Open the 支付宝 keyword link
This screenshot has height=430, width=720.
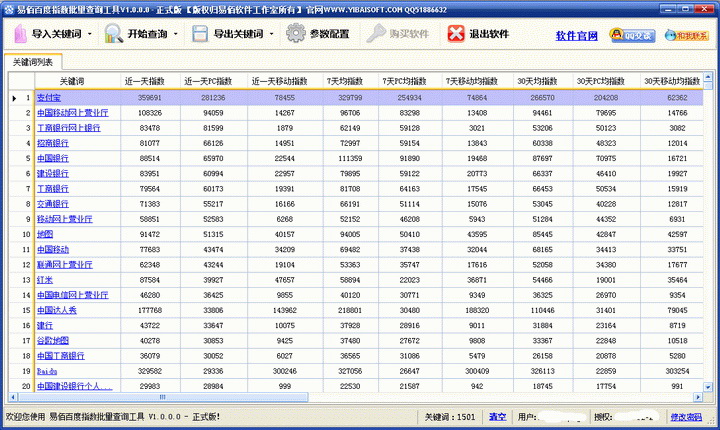49,98
